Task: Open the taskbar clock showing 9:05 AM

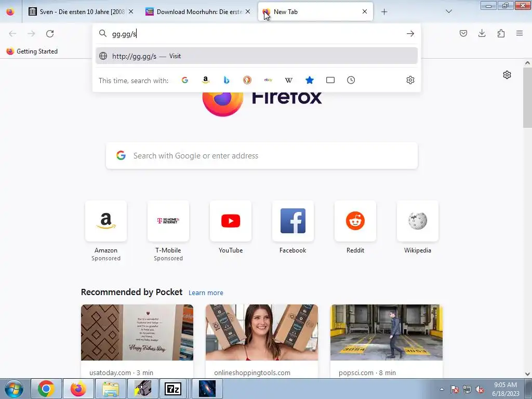Action: tap(506, 389)
